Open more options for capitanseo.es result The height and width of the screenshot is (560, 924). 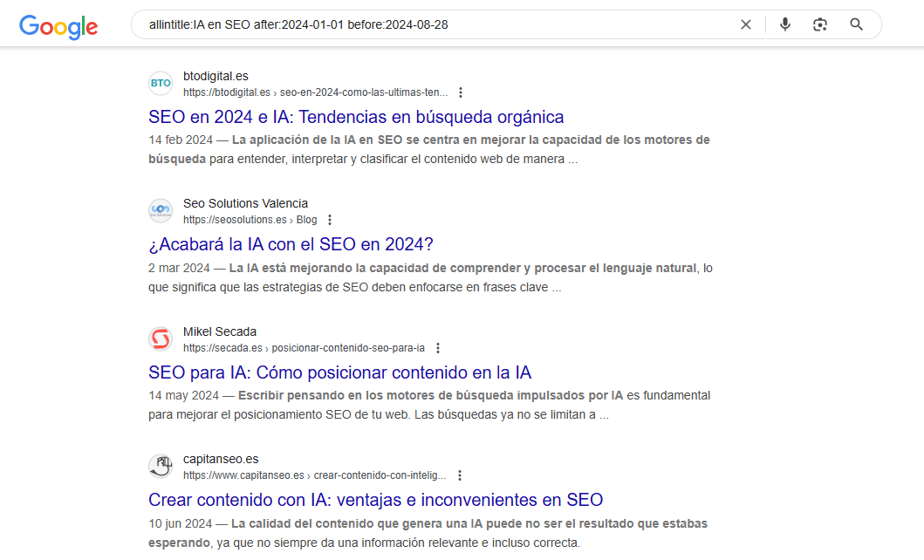pos(460,475)
